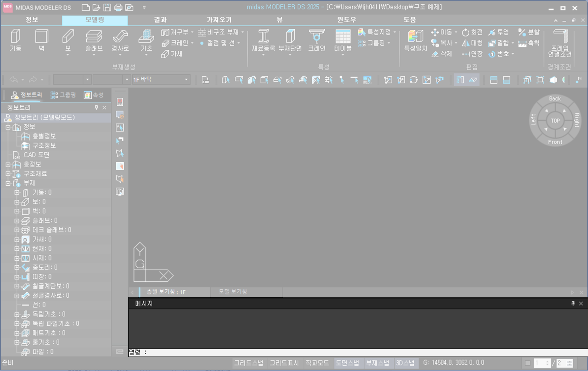
Task: Click the 가새 (brace) tool
Action: pyautogui.click(x=172, y=54)
